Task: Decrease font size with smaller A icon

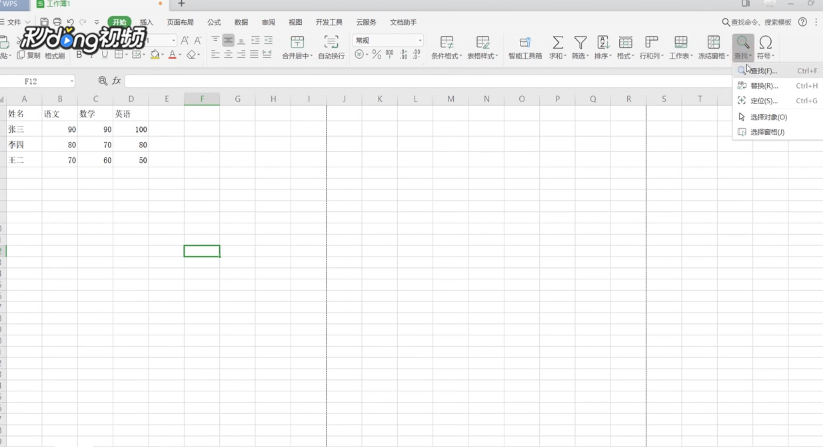Action: tap(197, 40)
